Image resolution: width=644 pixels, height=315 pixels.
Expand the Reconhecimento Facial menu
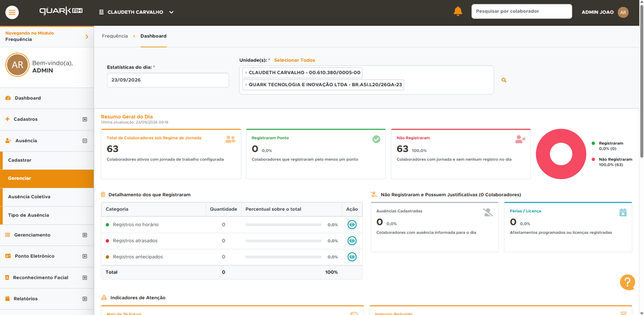(x=85, y=278)
